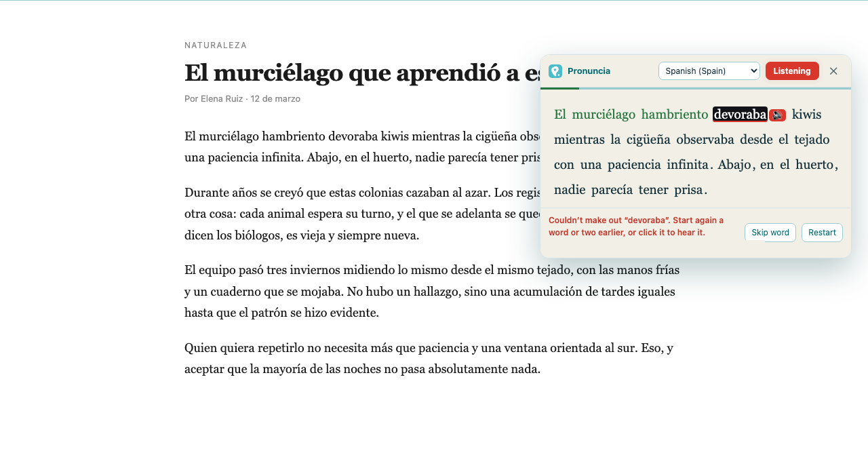Select the word "Abajo" in Pronuncia panel
The image size is (868, 468).
pyautogui.click(x=734, y=165)
